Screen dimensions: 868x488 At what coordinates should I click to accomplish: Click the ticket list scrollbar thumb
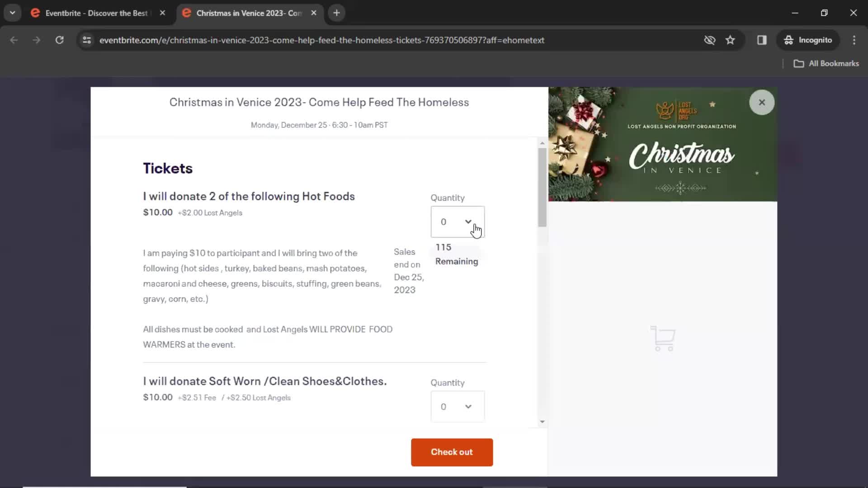point(542,187)
